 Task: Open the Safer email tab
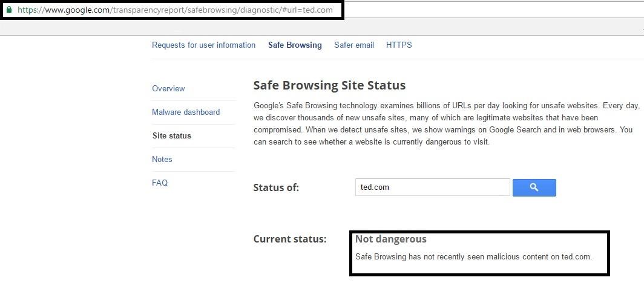[354, 45]
